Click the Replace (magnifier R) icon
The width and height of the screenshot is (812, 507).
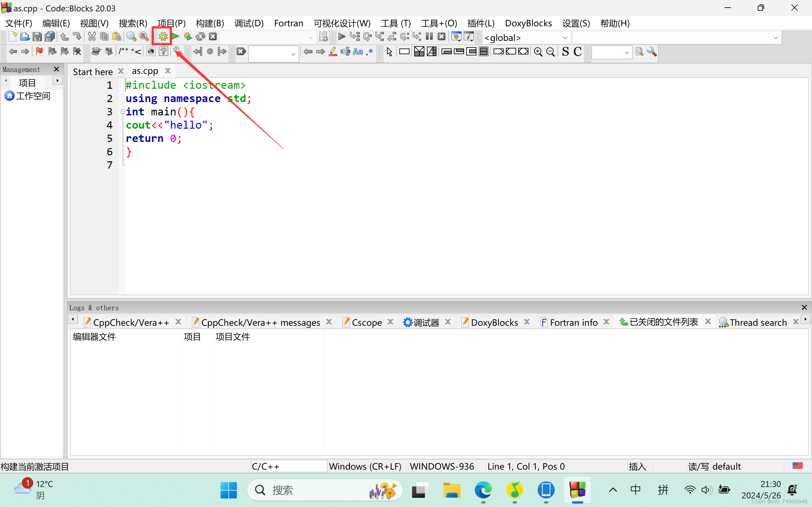144,36
